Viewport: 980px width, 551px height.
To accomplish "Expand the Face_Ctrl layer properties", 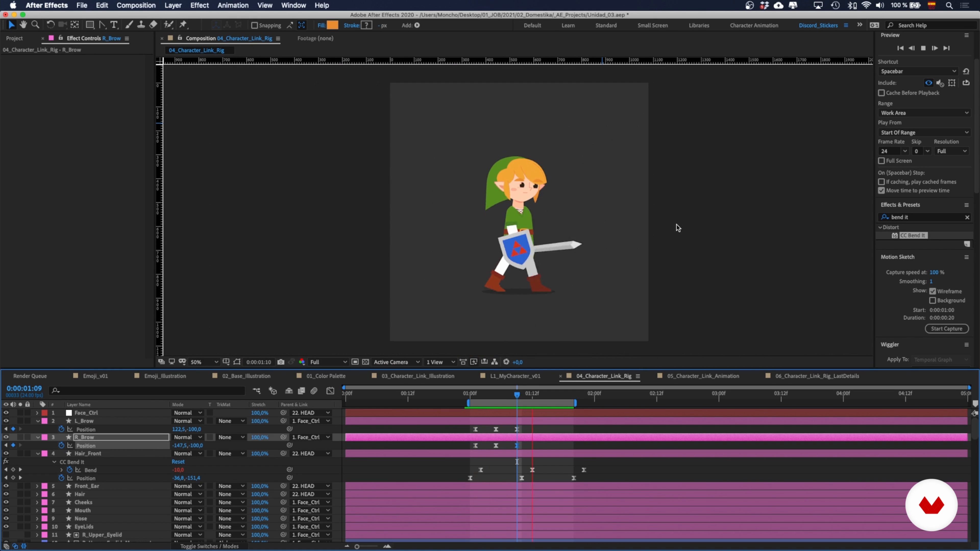I will [x=37, y=412].
